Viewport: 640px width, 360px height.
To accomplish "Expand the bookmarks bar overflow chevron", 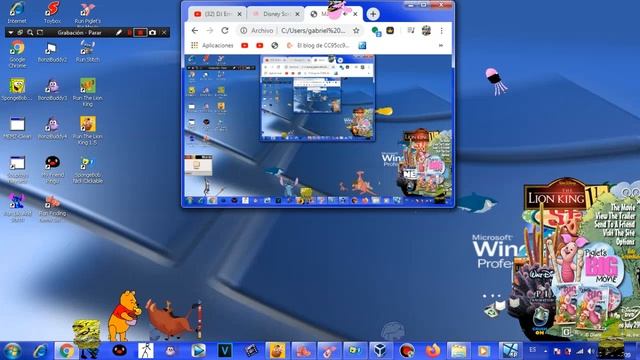I will [x=441, y=45].
